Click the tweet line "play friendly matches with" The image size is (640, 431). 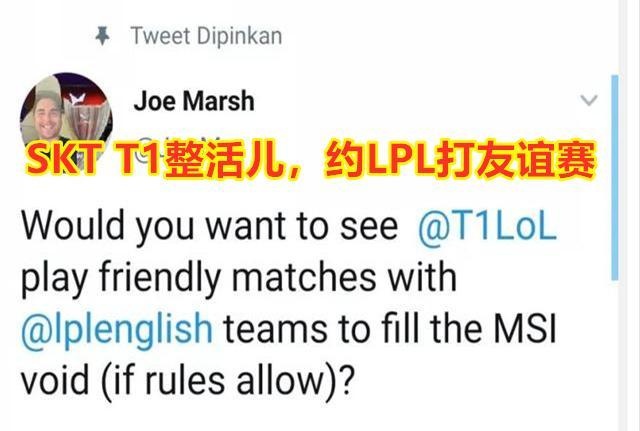tap(239, 278)
